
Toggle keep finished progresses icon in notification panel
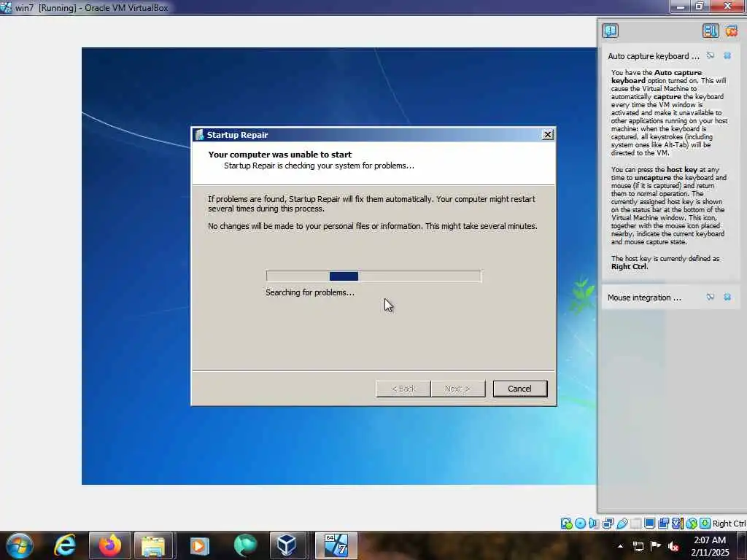[x=711, y=31]
